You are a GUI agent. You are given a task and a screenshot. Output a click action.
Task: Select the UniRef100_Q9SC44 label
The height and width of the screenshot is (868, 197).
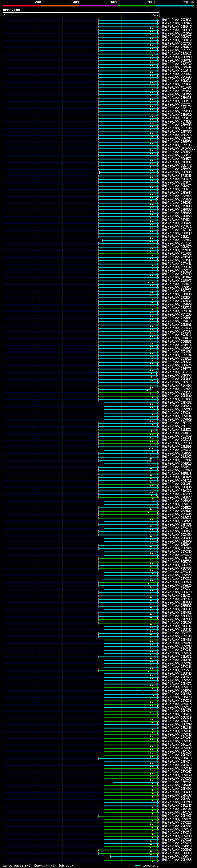tap(177, 856)
